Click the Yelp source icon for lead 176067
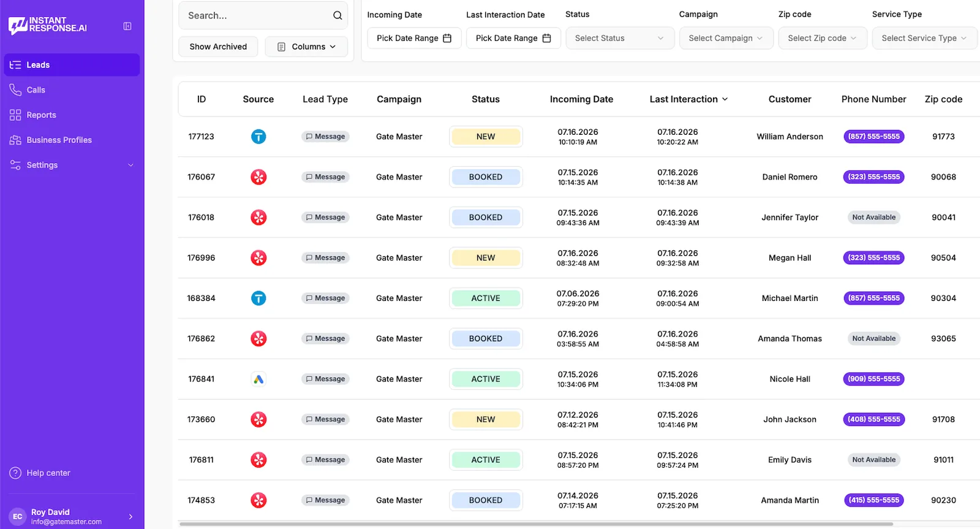The width and height of the screenshot is (980, 529). [258, 177]
